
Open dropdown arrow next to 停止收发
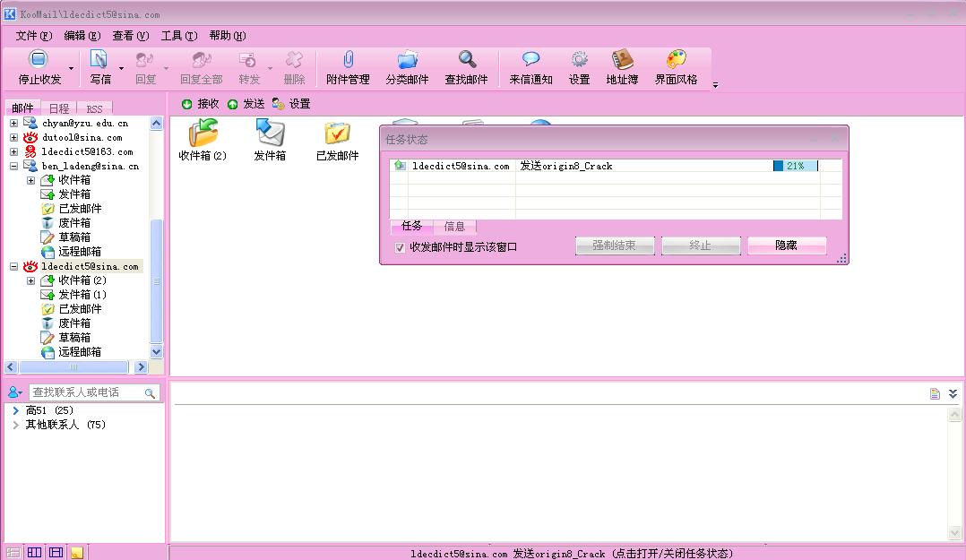71,68
